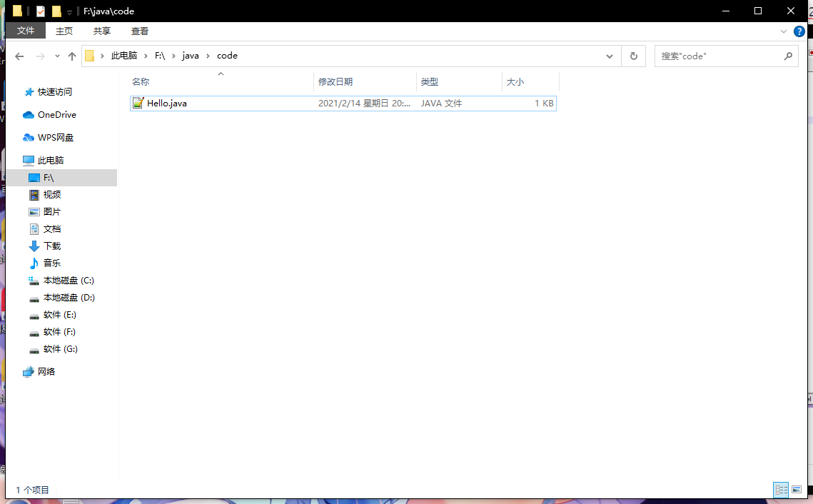813x504 pixels.
Task: Click the Hello.java file icon
Action: click(x=138, y=104)
